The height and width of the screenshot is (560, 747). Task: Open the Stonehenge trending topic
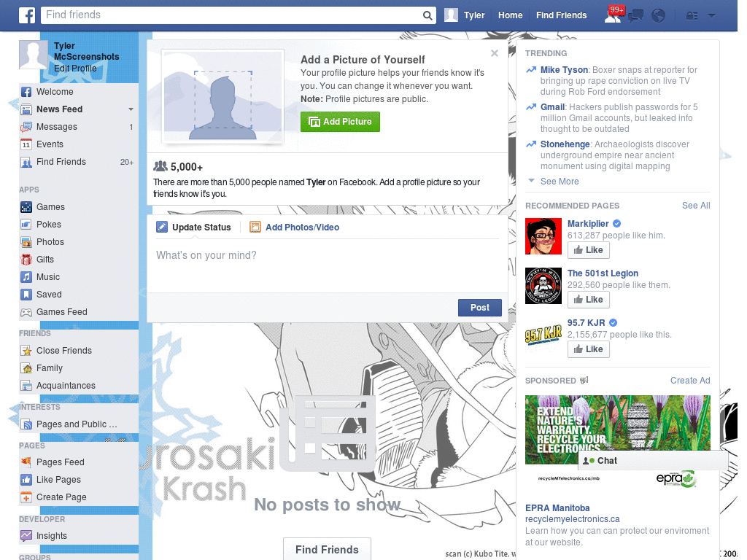pos(565,144)
